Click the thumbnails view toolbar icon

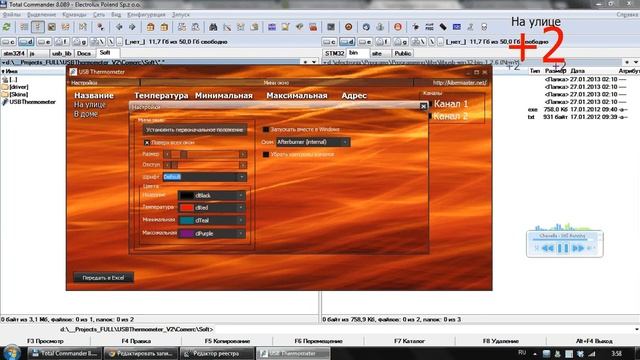point(52,27)
